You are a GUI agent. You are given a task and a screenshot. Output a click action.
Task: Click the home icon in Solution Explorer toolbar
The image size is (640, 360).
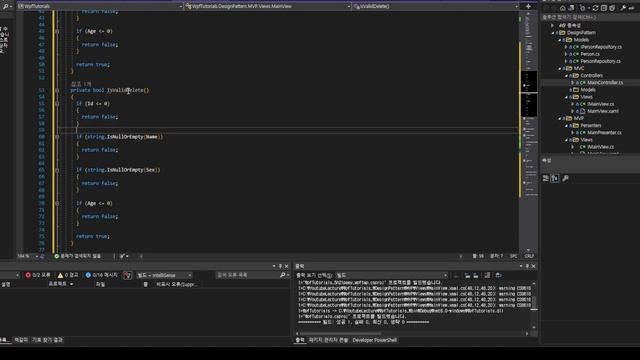click(x=562, y=8)
